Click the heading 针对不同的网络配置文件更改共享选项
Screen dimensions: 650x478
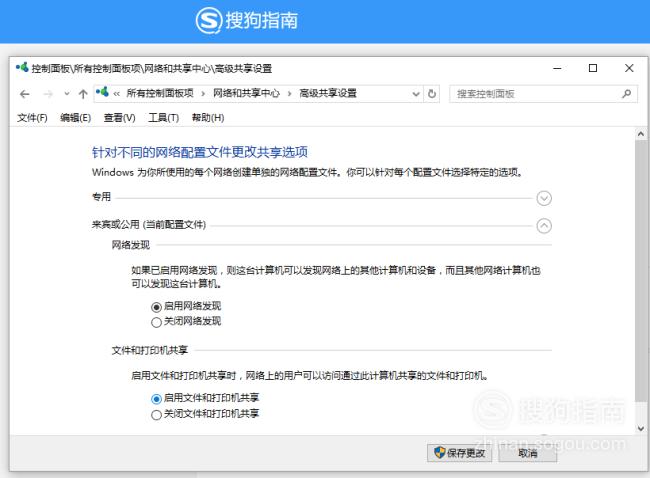click(200, 152)
